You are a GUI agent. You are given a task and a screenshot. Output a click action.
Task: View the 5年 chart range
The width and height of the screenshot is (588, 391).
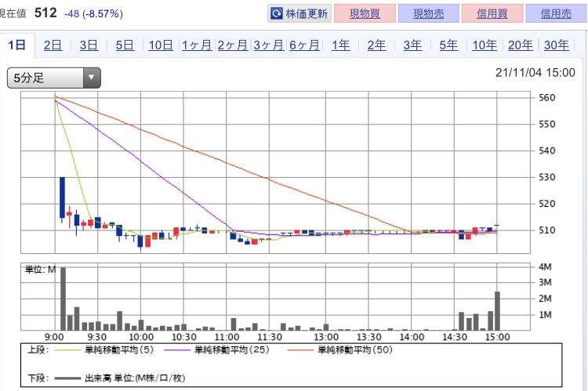point(448,45)
